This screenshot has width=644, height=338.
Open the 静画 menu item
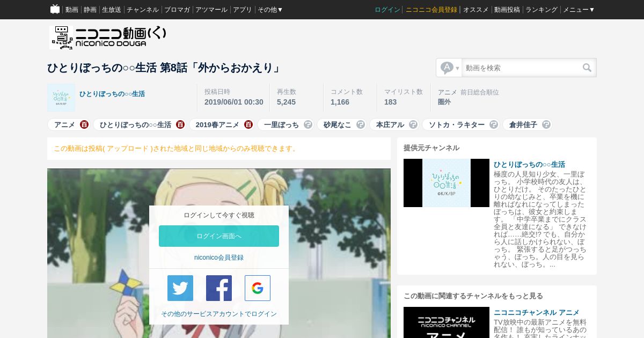[x=90, y=10]
